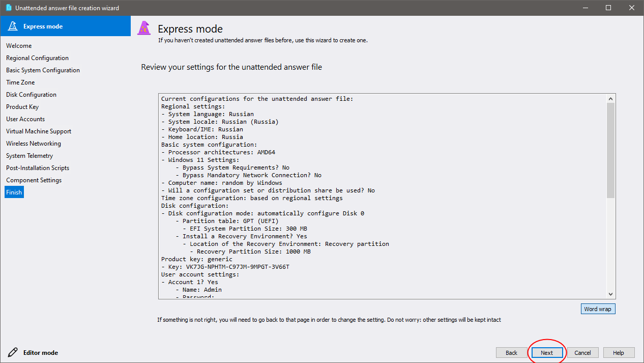This screenshot has height=363, width=644.
Task: Click the Express mode flask icon
Action: (x=13, y=26)
